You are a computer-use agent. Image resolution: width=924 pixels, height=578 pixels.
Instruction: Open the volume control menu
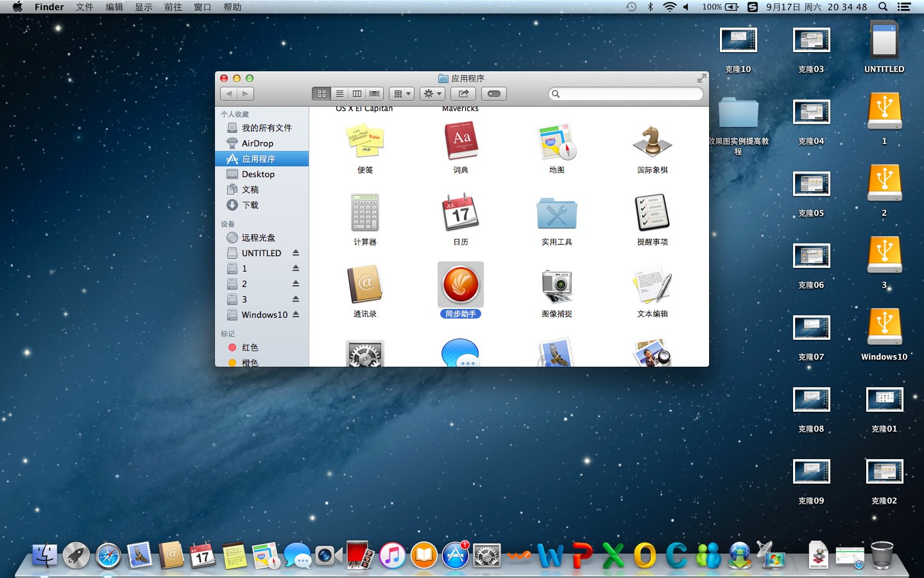(x=687, y=7)
